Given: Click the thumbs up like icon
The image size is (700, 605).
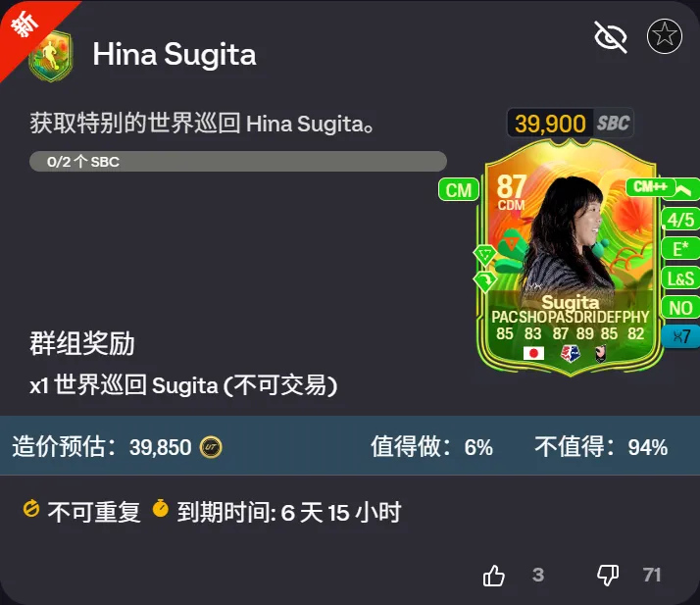Looking at the screenshot, I should pos(494,575).
